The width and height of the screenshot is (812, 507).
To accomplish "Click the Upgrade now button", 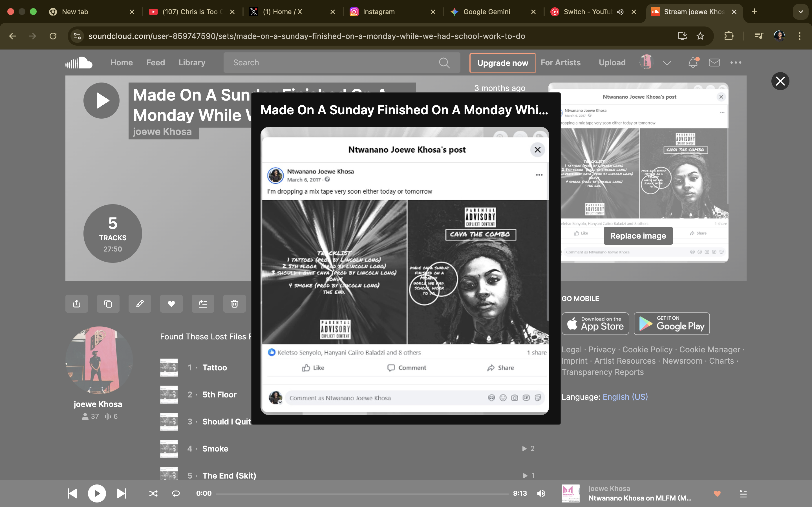I will point(502,63).
